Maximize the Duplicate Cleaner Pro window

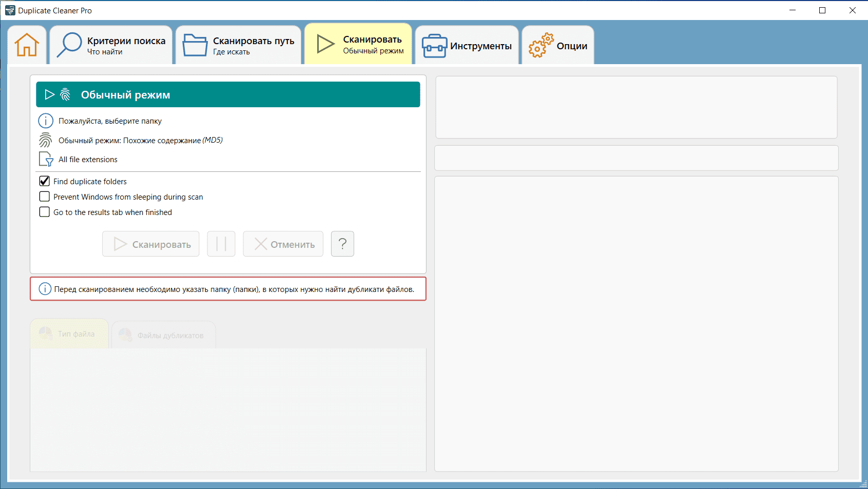click(x=822, y=10)
